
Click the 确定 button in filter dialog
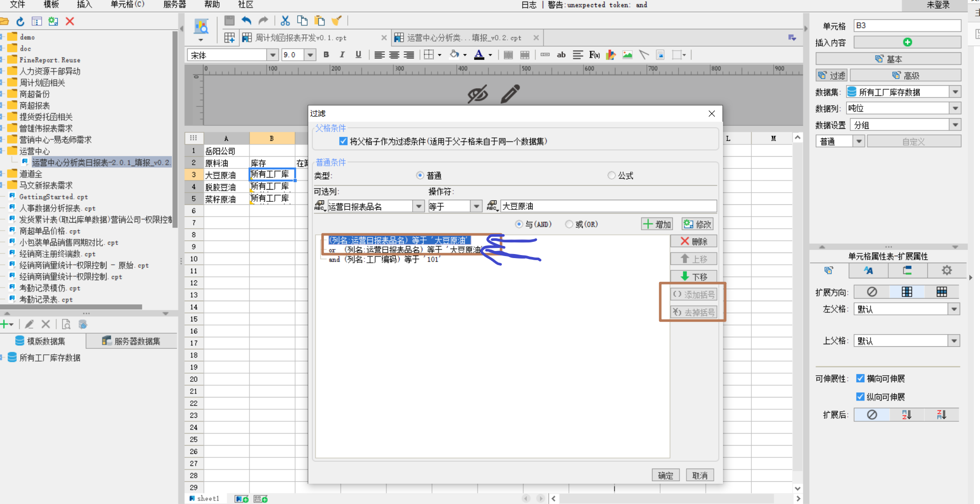[x=666, y=476]
